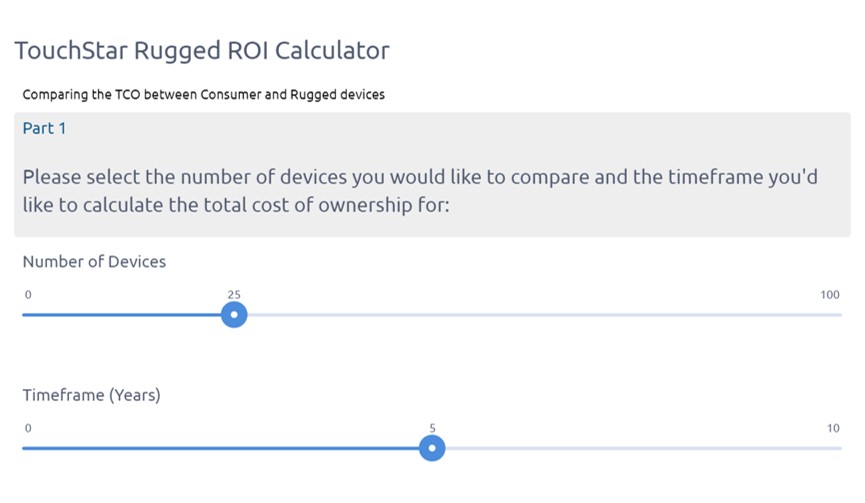Click the "0" minimum label of Timeframe slider
This screenshot has height=503, width=865.
click(x=28, y=428)
